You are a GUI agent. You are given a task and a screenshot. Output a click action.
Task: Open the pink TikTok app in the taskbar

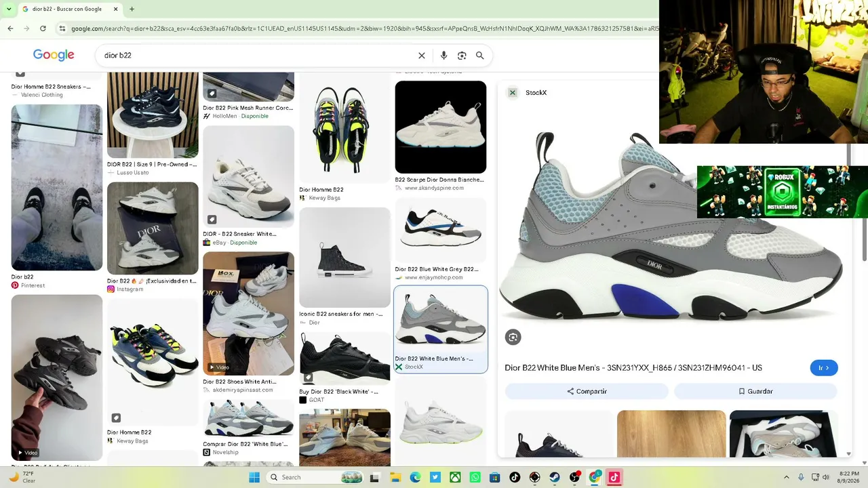tap(614, 477)
